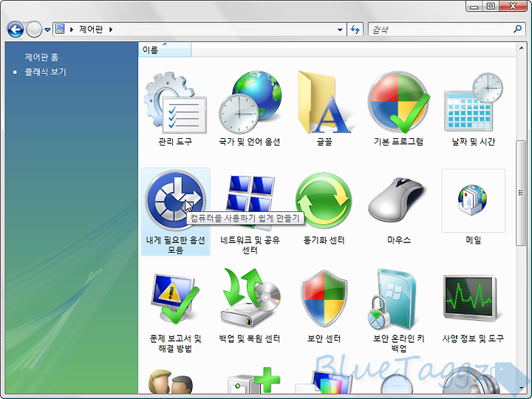Click the control panel icon in address bar
The width and height of the screenshot is (532, 399).
[60, 29]
